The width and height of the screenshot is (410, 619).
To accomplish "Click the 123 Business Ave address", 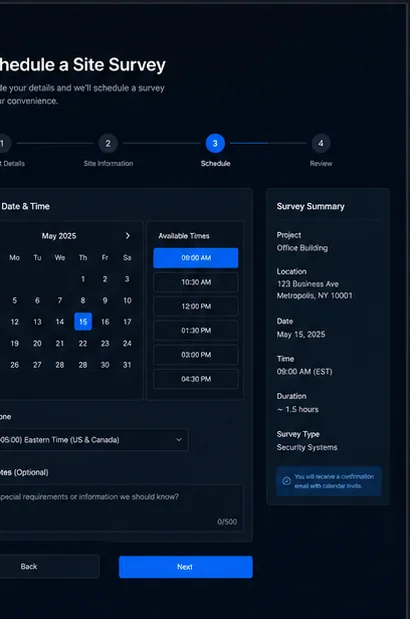I will (x=308, y=284).
